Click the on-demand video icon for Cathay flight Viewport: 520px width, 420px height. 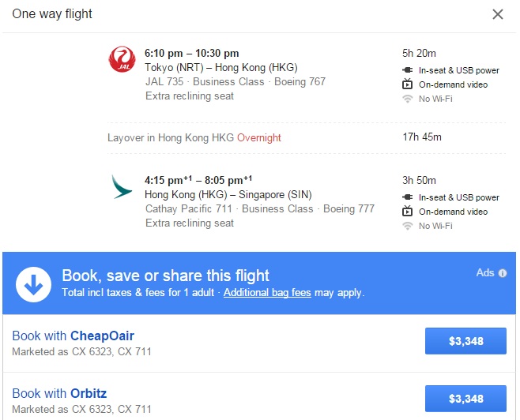click(408, 212)
